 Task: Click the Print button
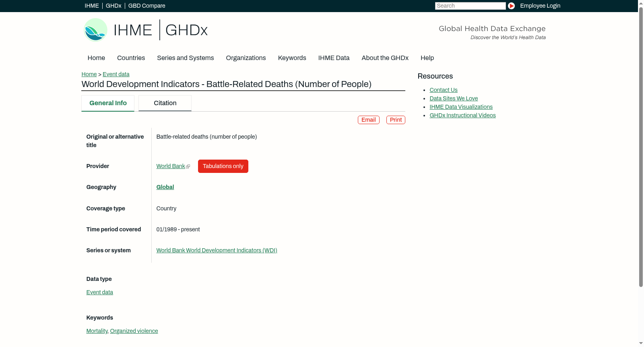tap(396, 120)
